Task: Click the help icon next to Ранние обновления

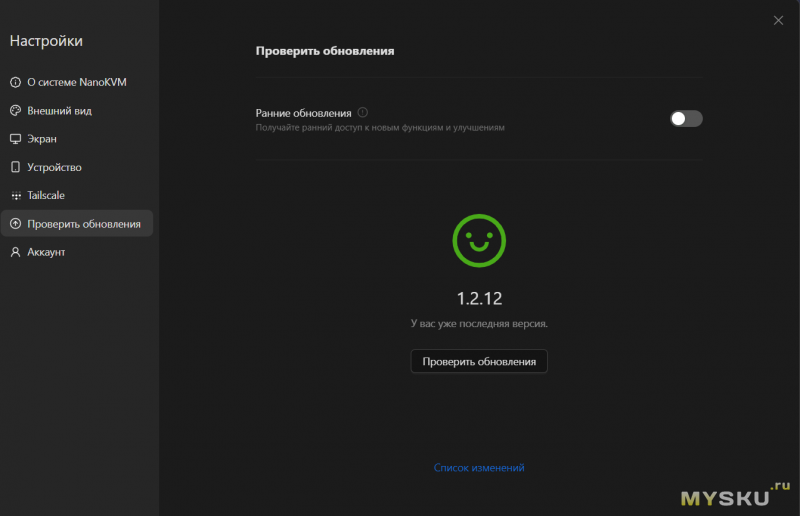Action: (363, 113)
